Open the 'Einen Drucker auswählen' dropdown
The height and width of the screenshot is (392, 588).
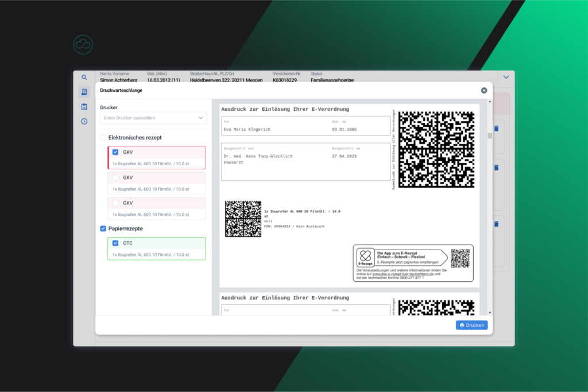click(x=153, y=118)
